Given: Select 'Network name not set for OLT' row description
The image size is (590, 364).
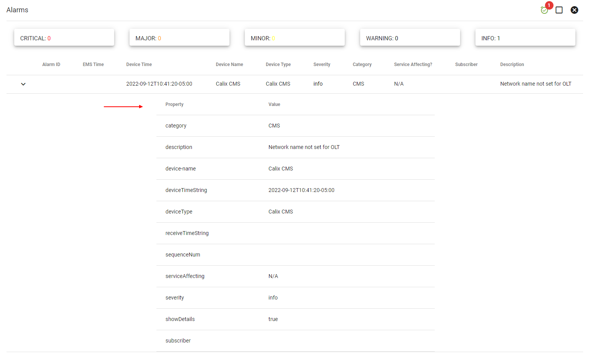Looking at the screenshot, I should [x=536, y=84].
